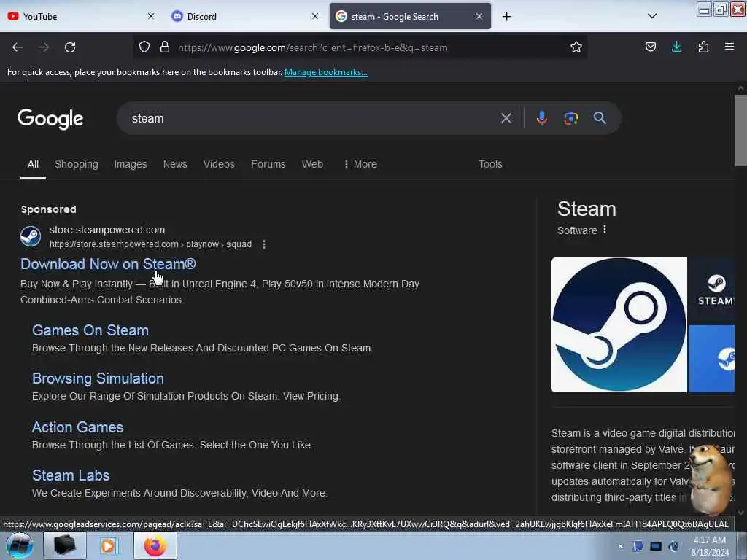Open the Pocket save icon
This screenshot has height=560, width=747.
[650, 47]
